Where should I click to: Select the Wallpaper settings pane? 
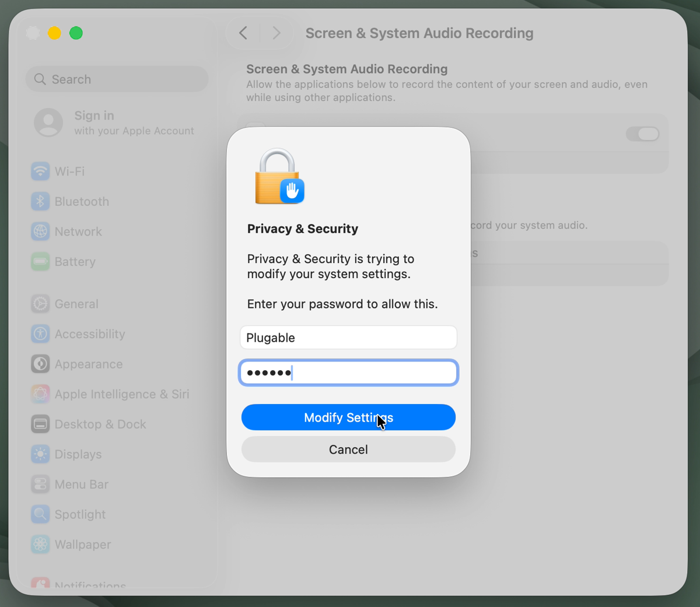pyautogui.click(x=82, y=544)
